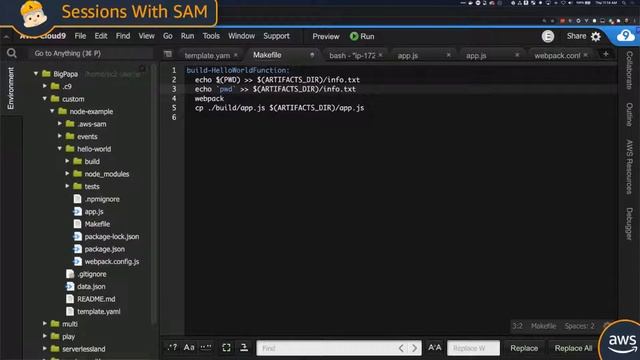This screenshot has width=640, height=360.
Task: Click the Go to Anything field
Action: pyautogui.click(x=91, y=53)
